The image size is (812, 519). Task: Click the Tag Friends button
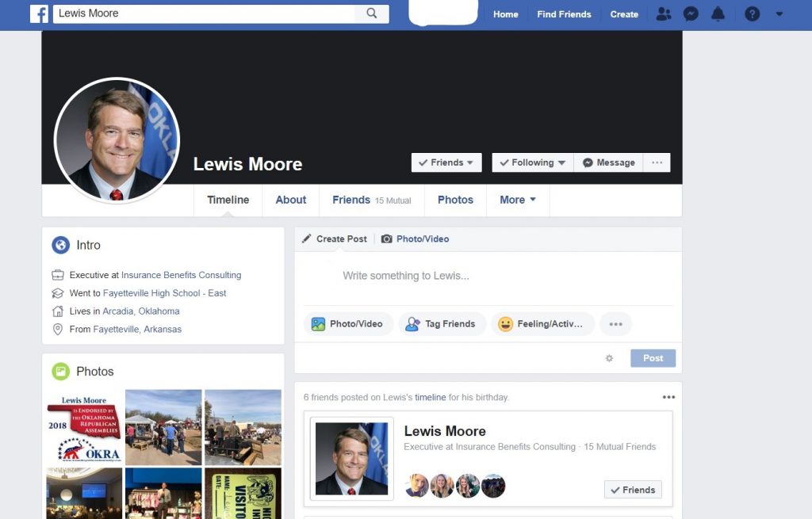tap(442, 324)
